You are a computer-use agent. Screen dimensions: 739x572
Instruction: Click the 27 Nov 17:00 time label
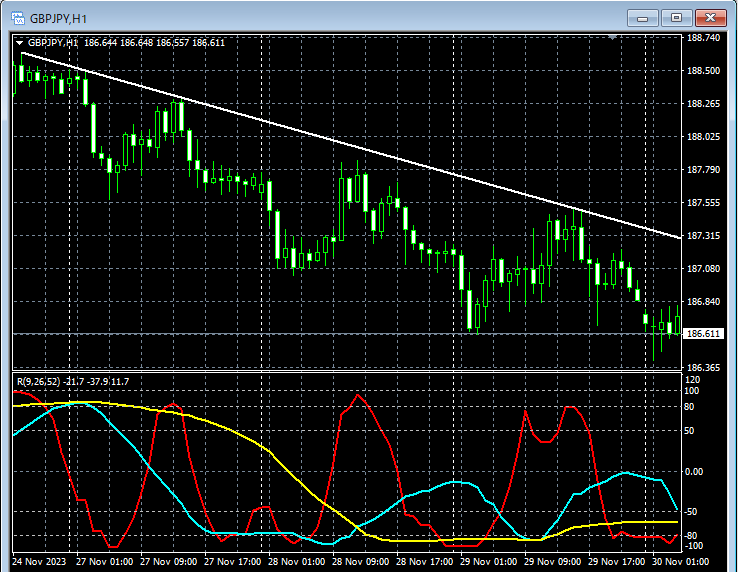[x=232, y=562]
